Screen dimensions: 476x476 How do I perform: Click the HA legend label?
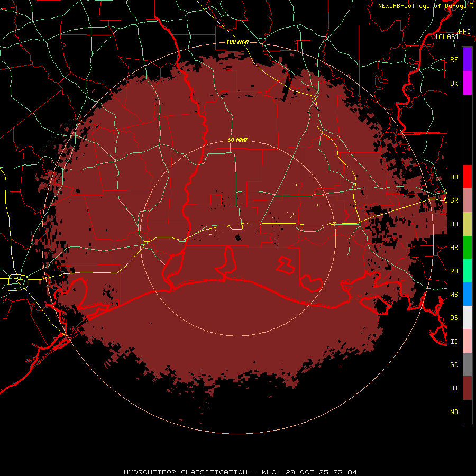(454, 177)
